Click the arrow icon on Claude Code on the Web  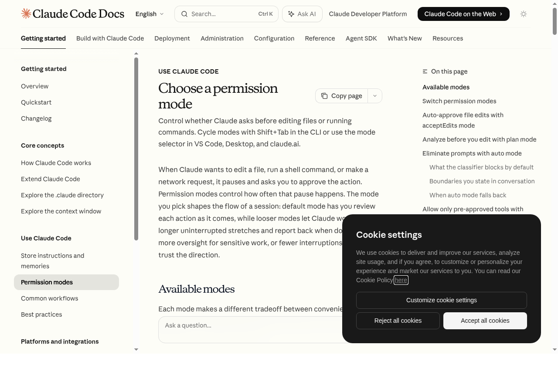tap(500, 14)
